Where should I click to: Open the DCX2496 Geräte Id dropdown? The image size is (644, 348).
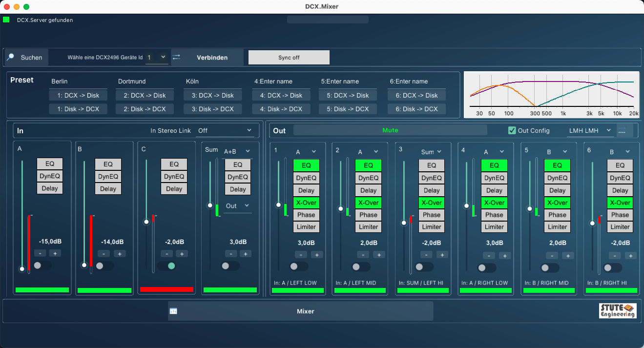157,57
